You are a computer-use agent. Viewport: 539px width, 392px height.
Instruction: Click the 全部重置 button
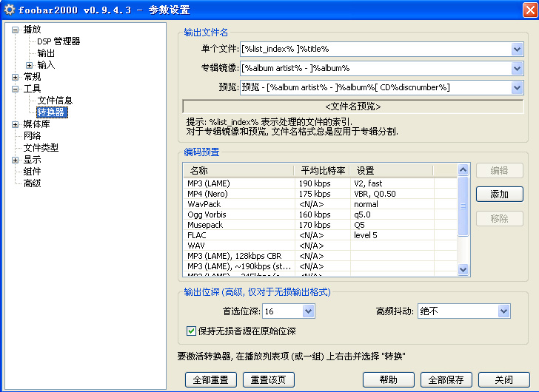pyautogui.click(x=211, y=379)
